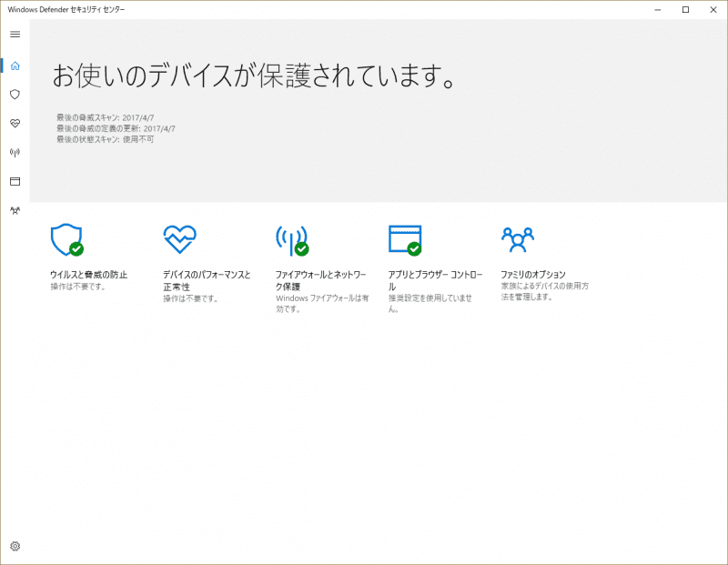Open ウイルスと脅威の防止 tile title
Image resolution: width=728 pixels, height=565 pixels.
88,275
